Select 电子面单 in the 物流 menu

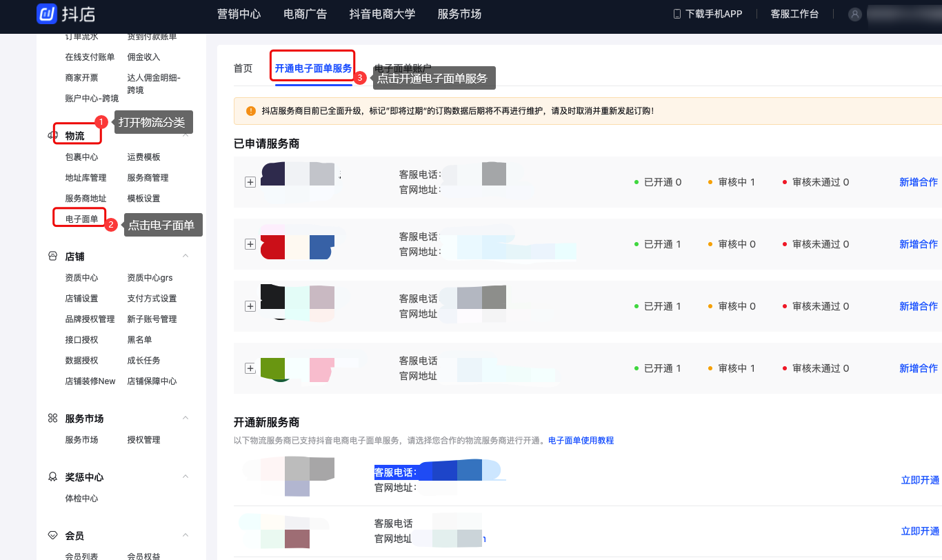[81, 219]
